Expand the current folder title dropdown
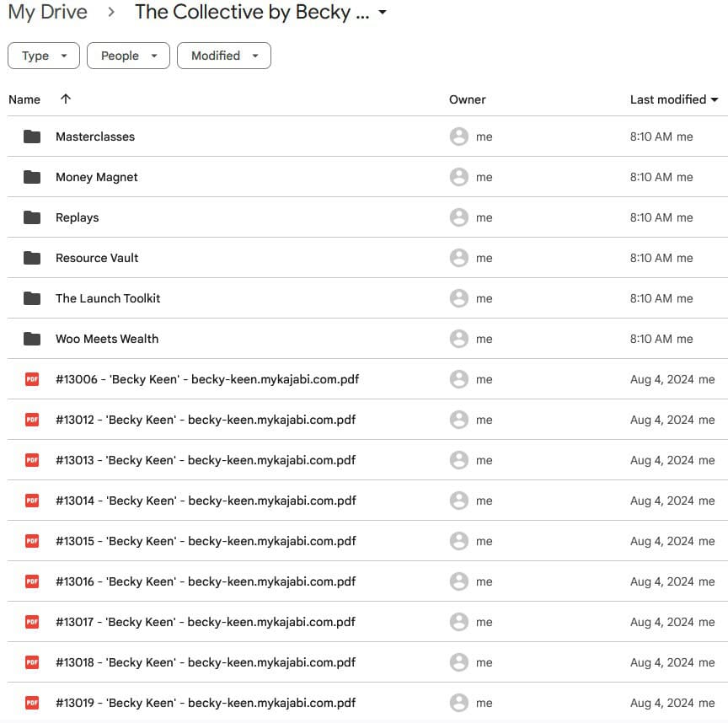 (x=383, y=13)
